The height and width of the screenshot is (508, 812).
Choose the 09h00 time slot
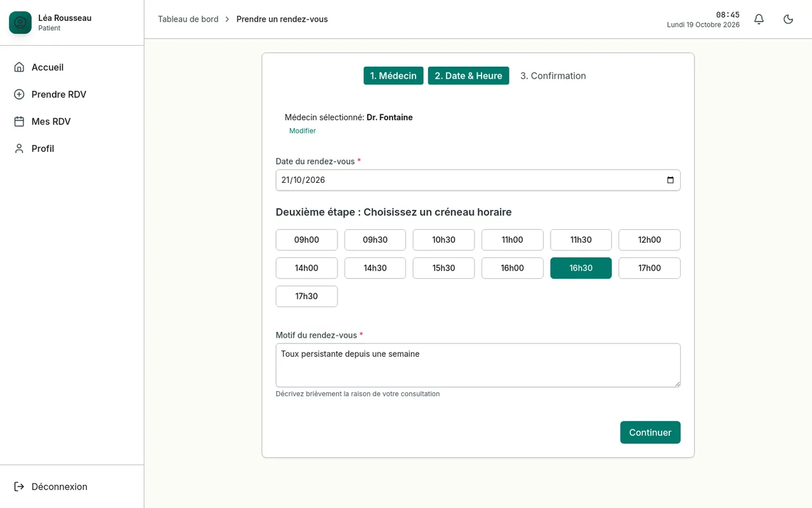point(306,240)
